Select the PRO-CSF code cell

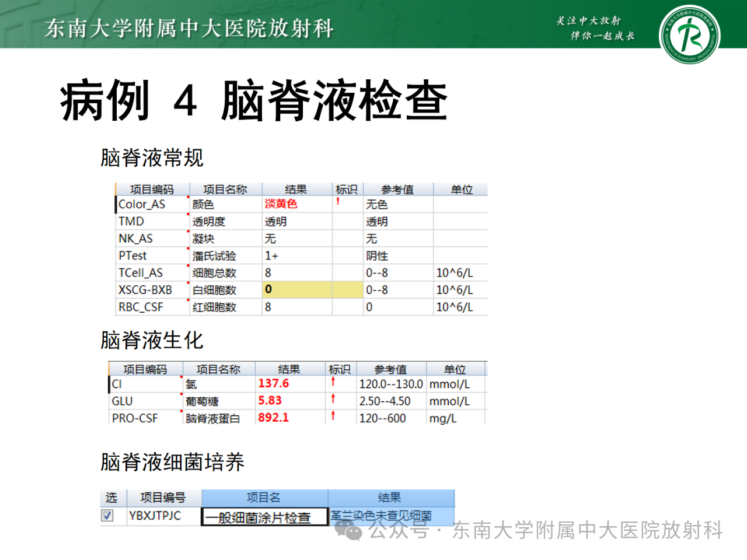[x=145, y=418]
